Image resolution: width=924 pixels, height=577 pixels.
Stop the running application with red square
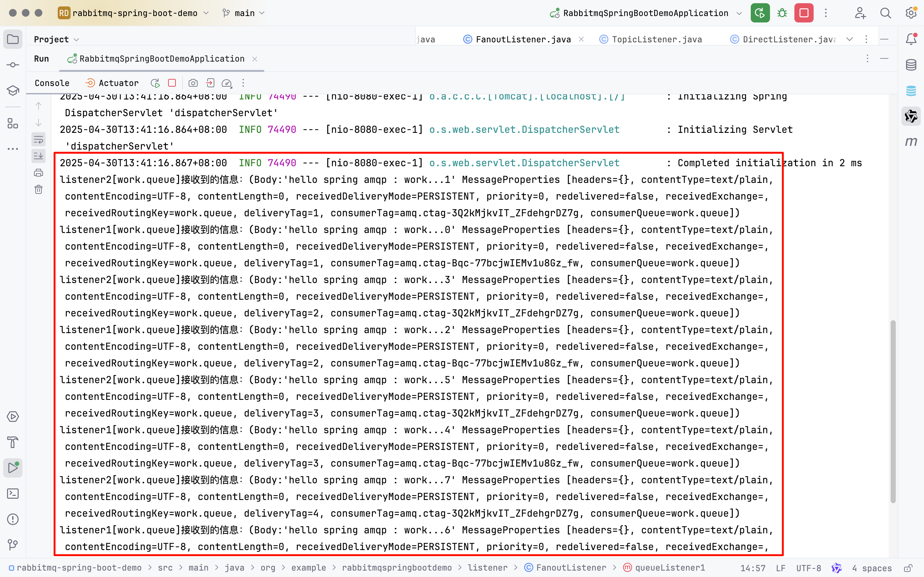[804, 13]
